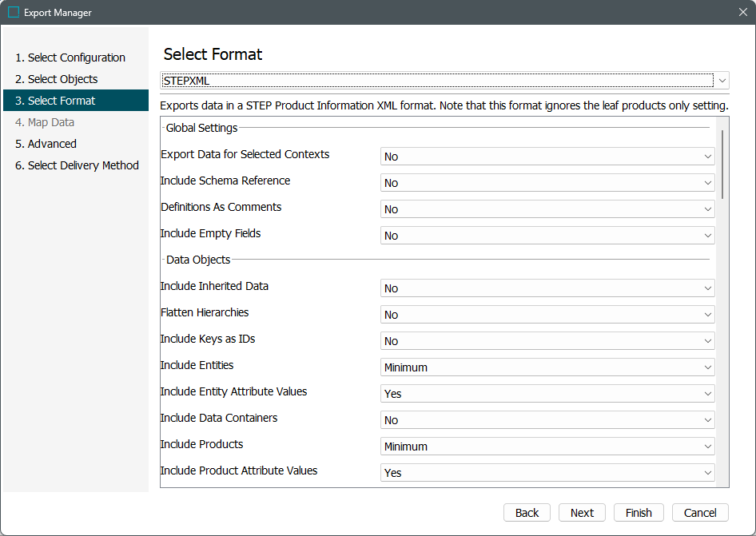This screenshot has width=756, height=536.
Task: Click the Next button
Action: coord(582,513)
